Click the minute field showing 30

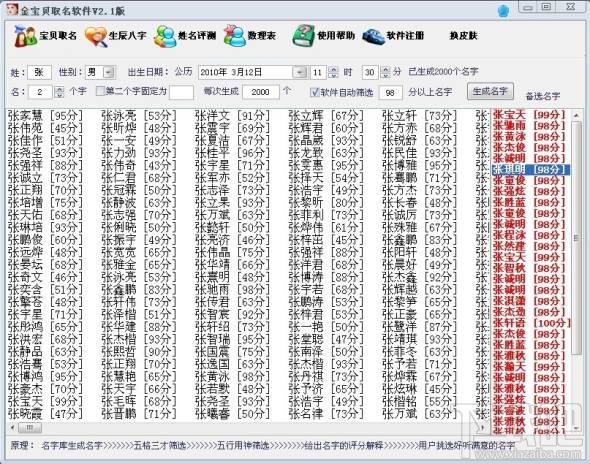pyautogui.click(x=370, y=72)
